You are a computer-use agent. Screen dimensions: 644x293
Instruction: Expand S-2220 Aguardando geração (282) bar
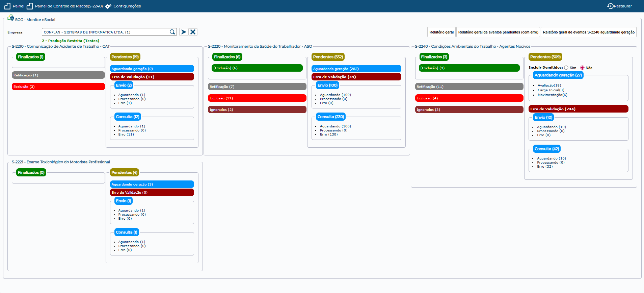356,69
